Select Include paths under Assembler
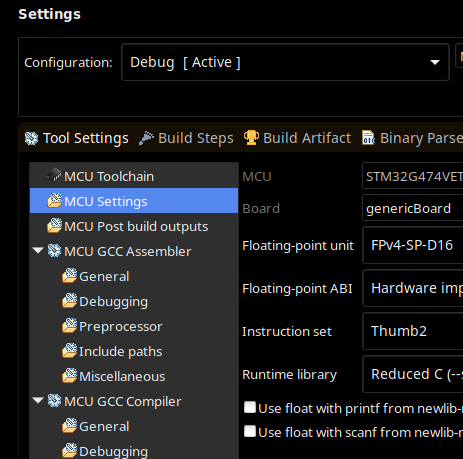Viewport: 463px width, 459px height. 121,352
